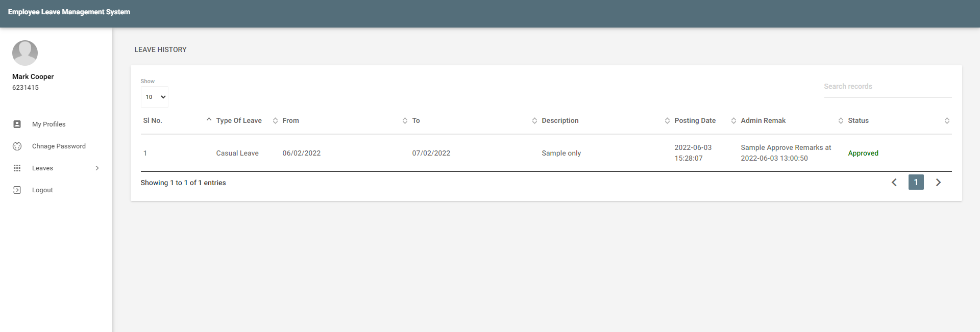This screenshot has width=980, height=332.
Task: Click the Logout exit icon
Action: click(x=17, y=190)
